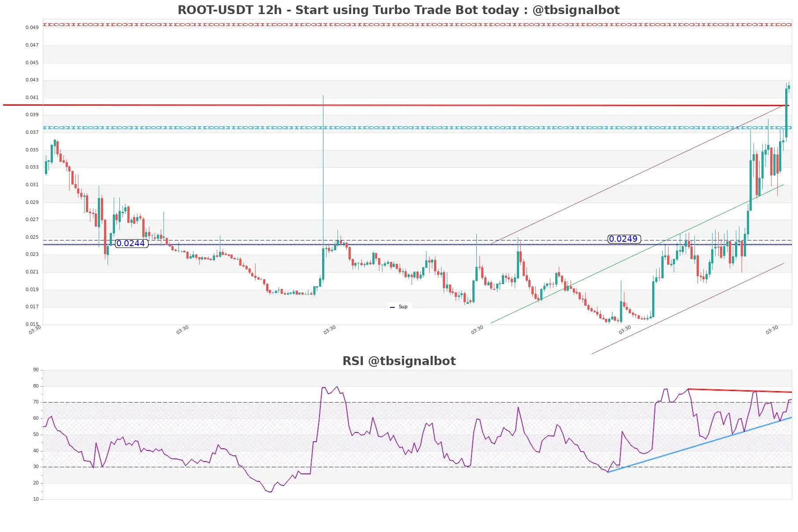Click the RSI axis label 50

point(36,434)
